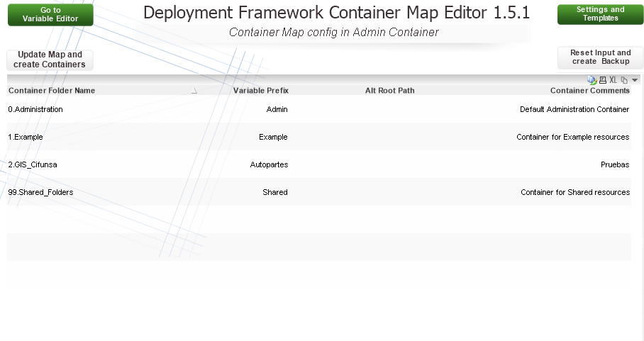
Task: Click the Input Field edit icon in table caption
Action: tap(592, 80)
